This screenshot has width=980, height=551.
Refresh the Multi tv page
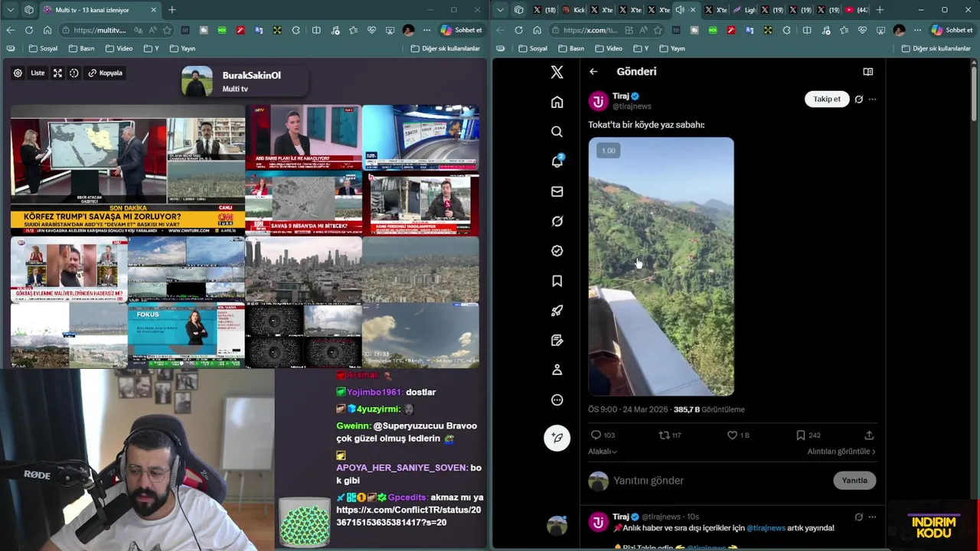click(x=28, y=30)
